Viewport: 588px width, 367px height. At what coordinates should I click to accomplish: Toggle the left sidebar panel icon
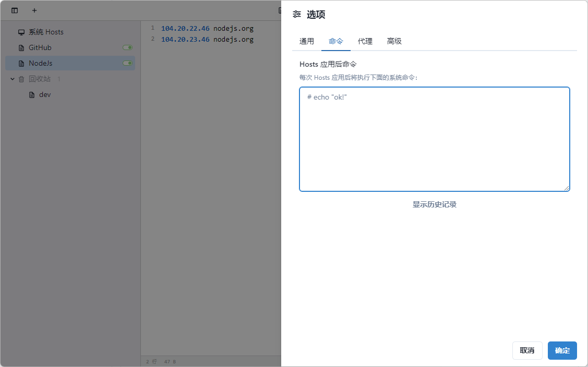click(15, 10)
